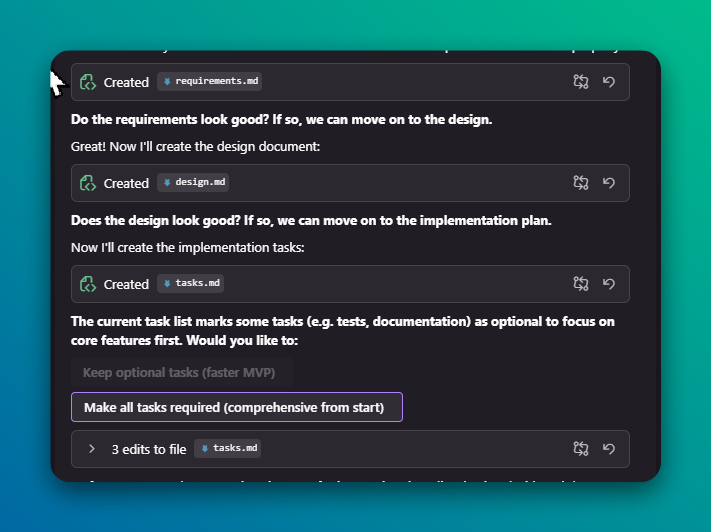
Task: View changes for 3 edits to file
Action: [x=581, y=449]
